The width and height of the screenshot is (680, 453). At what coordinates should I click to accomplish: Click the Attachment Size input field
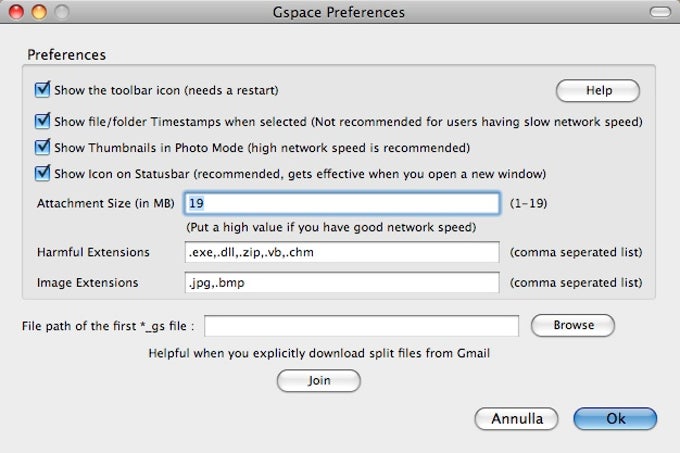[342, 203]
